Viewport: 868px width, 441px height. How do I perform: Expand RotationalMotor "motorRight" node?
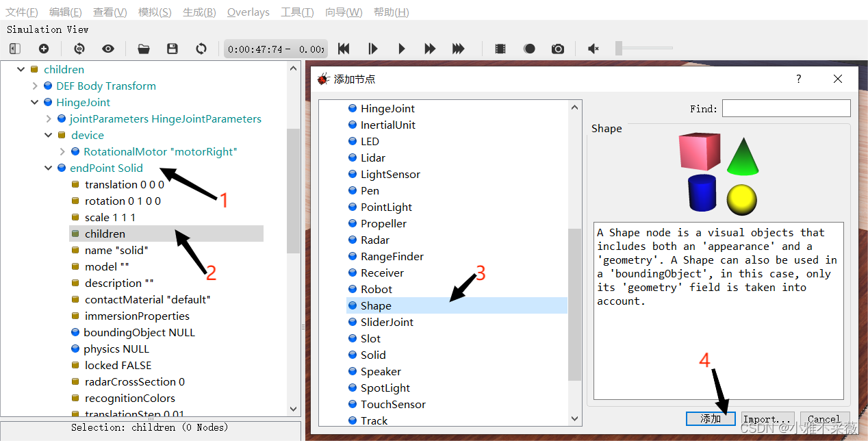pyautogui.click(x=62, y=152)
